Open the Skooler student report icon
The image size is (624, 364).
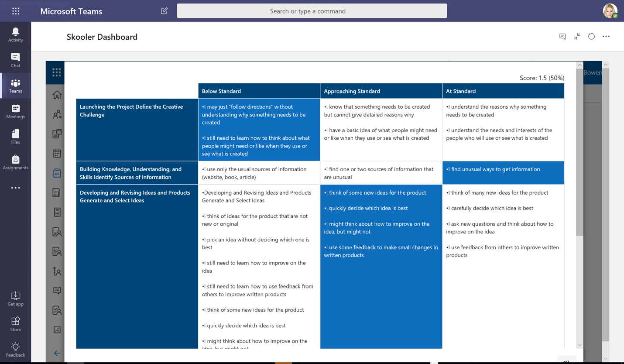pos(57,232)
